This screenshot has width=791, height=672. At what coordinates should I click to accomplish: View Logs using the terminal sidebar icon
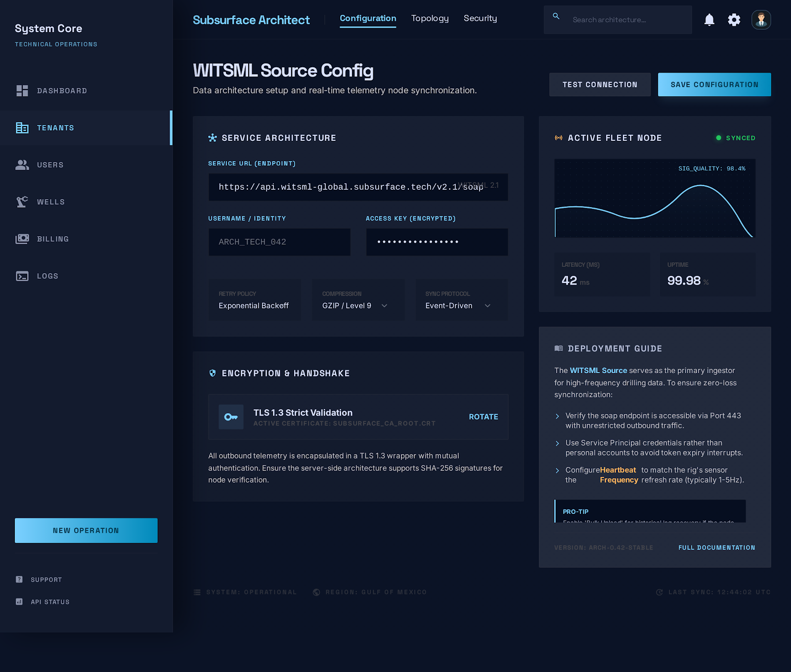tap(22, 276)
